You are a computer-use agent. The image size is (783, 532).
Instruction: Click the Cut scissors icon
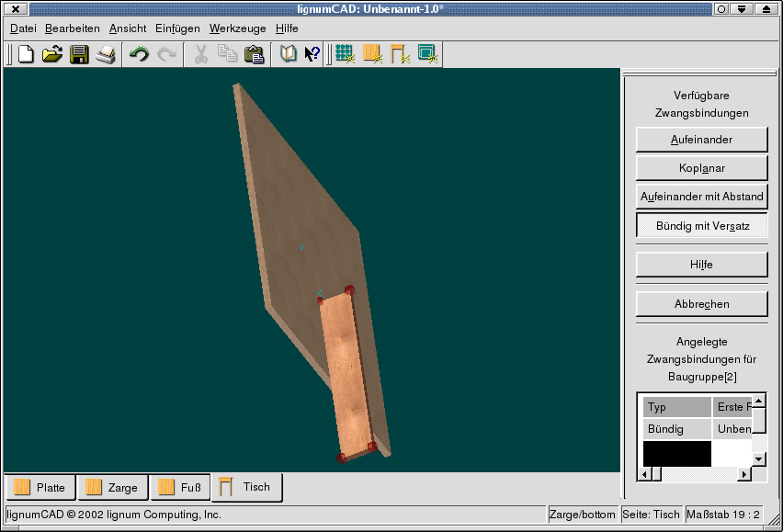200,54
